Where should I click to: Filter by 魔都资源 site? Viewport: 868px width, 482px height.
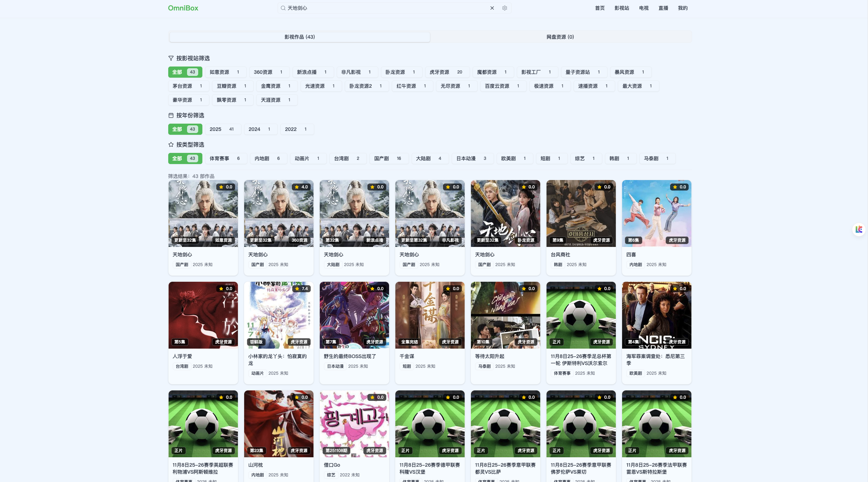[x=493, y=72]
